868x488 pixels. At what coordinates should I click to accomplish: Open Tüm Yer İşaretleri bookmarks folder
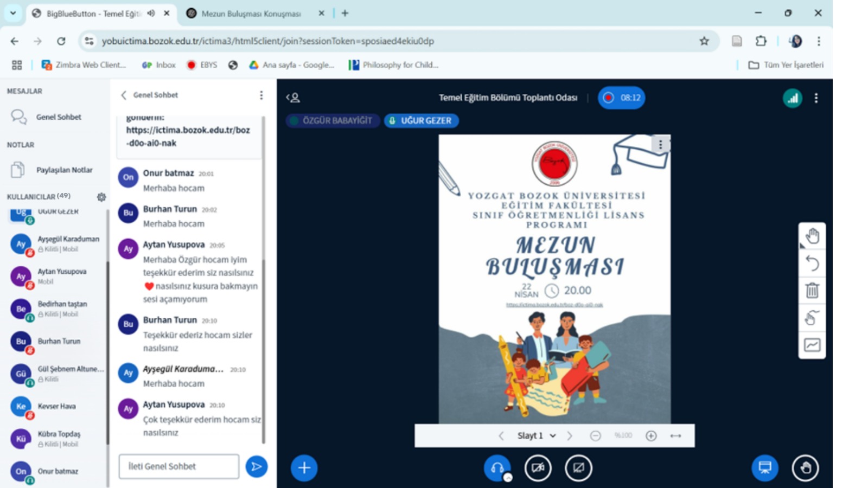pyautogui.click(x=786, y=65)
